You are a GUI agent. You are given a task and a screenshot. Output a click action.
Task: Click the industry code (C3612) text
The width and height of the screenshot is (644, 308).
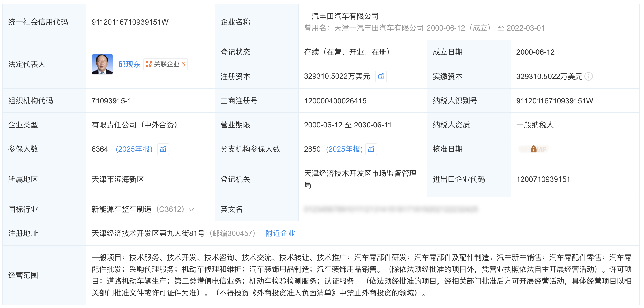170,209
